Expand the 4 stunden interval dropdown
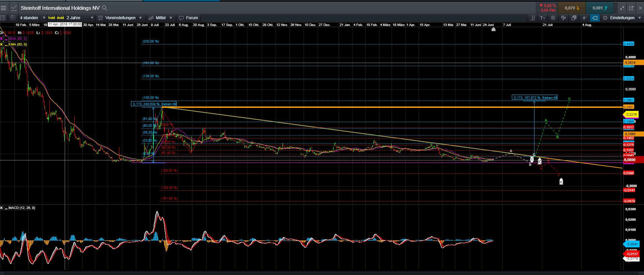 33,18
